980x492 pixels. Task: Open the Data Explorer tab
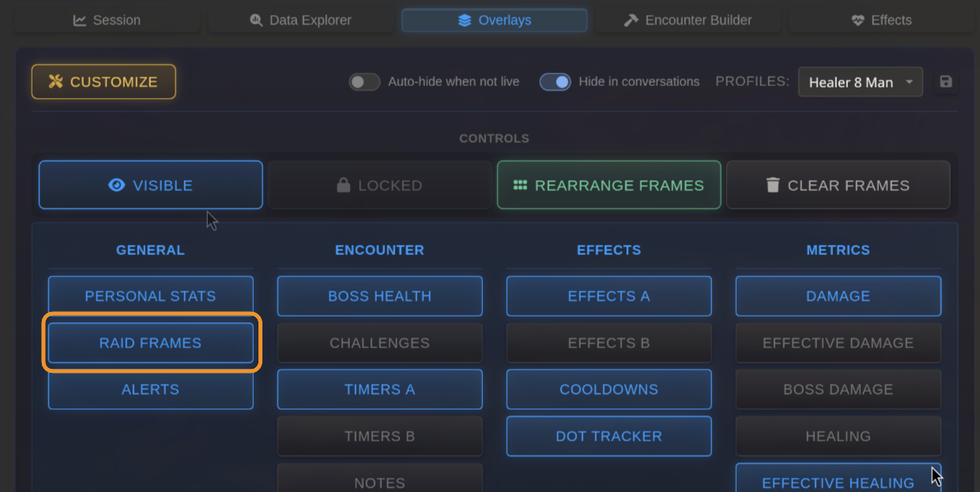tap(300, 21)
